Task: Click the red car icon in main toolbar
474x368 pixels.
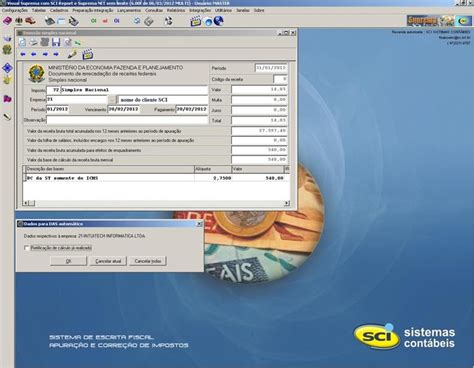Action: point(30,21)
